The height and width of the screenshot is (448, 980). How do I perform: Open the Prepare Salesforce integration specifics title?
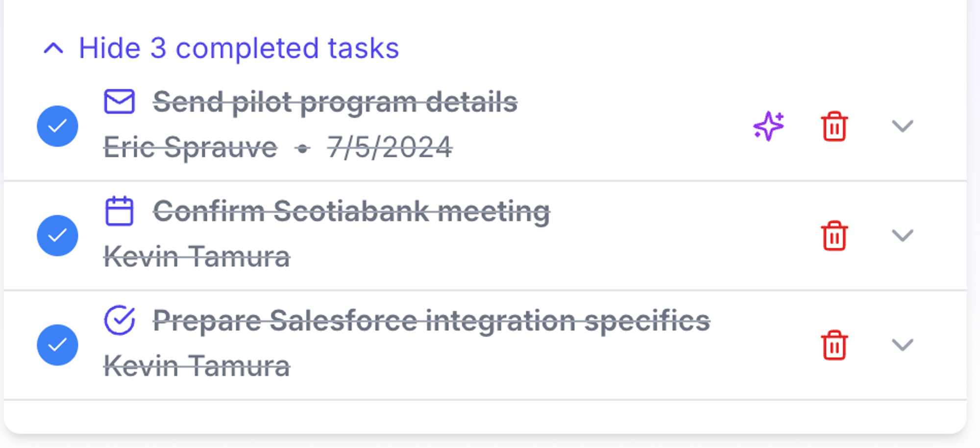tap(431, 321)
